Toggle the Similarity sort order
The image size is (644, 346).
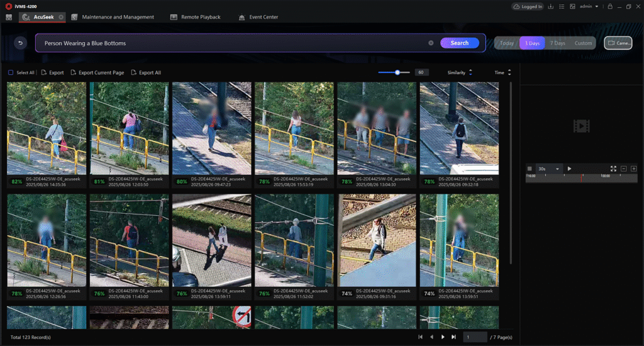pos(470,72)
